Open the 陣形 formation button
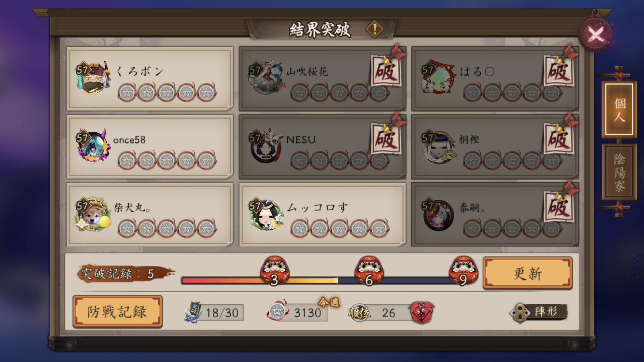The image size is (644, 362). tap(539, 312)
